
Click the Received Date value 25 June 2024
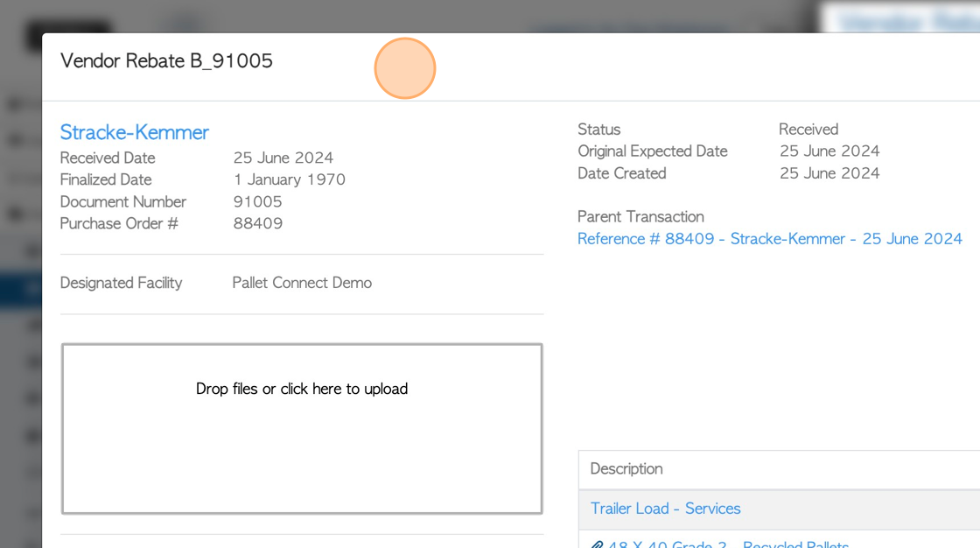click(283, 158)
